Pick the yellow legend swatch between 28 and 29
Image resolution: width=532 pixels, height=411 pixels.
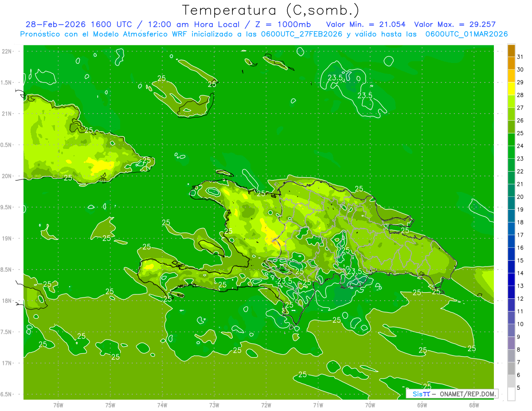pyautogui.click(x=511, y=89)
